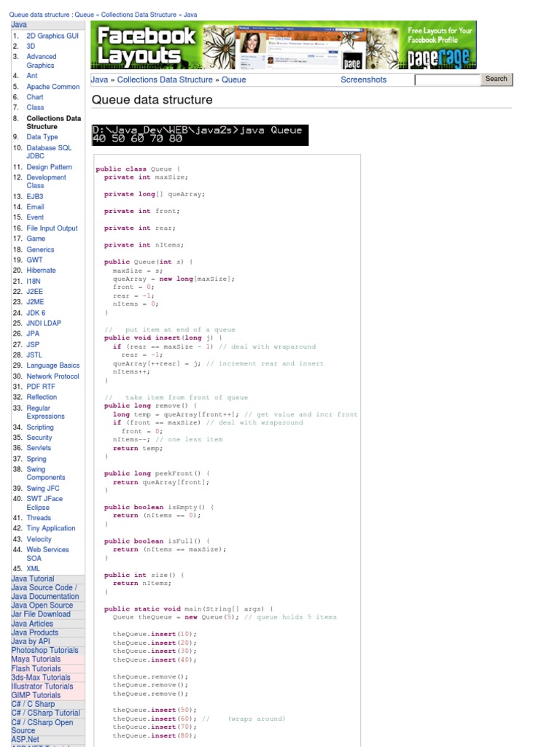Select 2D Graphics GUI category
560x747 pixels.
52,36
